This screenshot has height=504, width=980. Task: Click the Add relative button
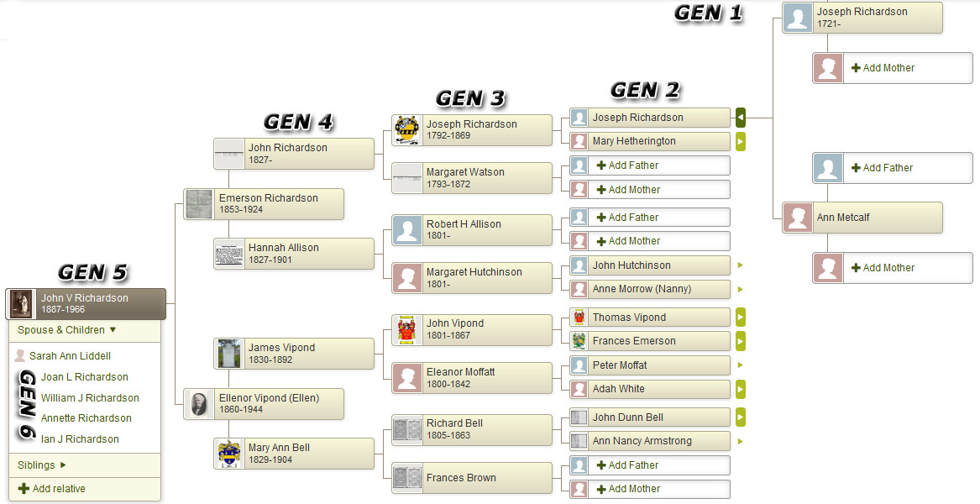52,489
